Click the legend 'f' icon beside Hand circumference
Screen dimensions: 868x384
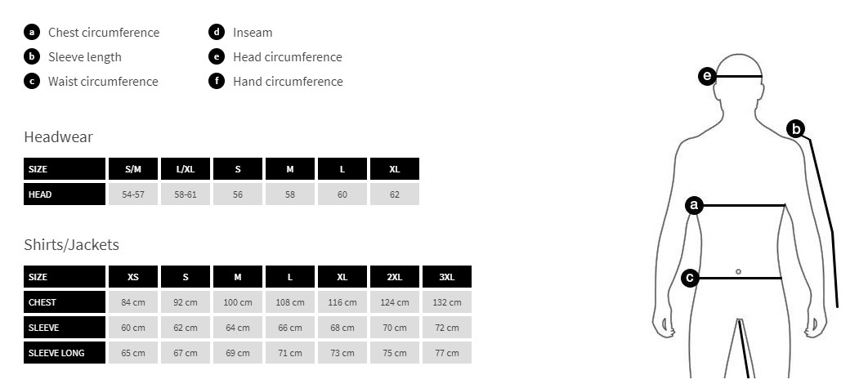tap(217, 82)
